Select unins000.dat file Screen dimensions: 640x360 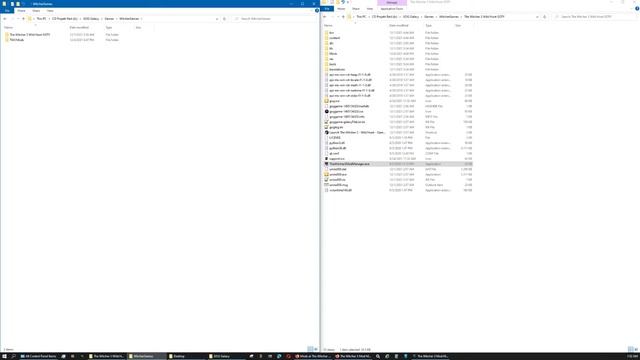[x=338, y=169]
